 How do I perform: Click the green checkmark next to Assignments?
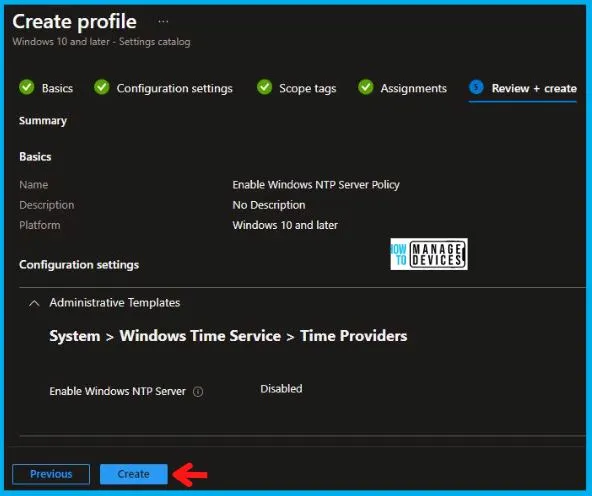point(365,87)
